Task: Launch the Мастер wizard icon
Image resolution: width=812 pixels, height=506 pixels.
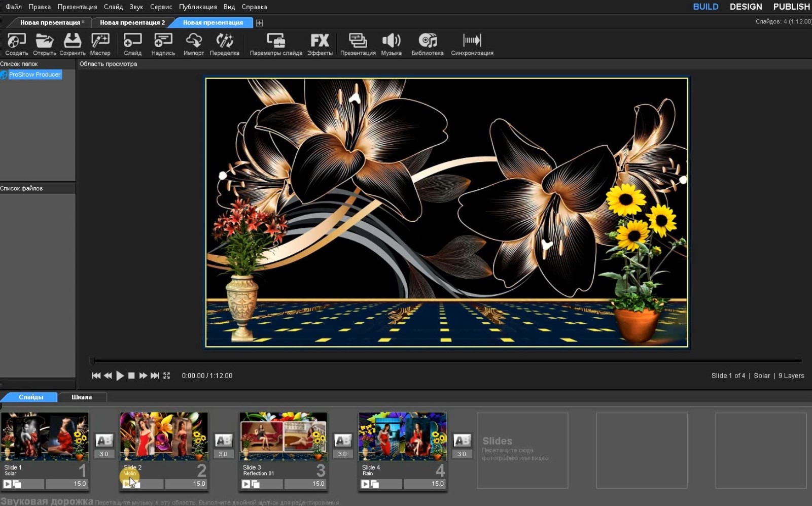Action: click(100, 44)
